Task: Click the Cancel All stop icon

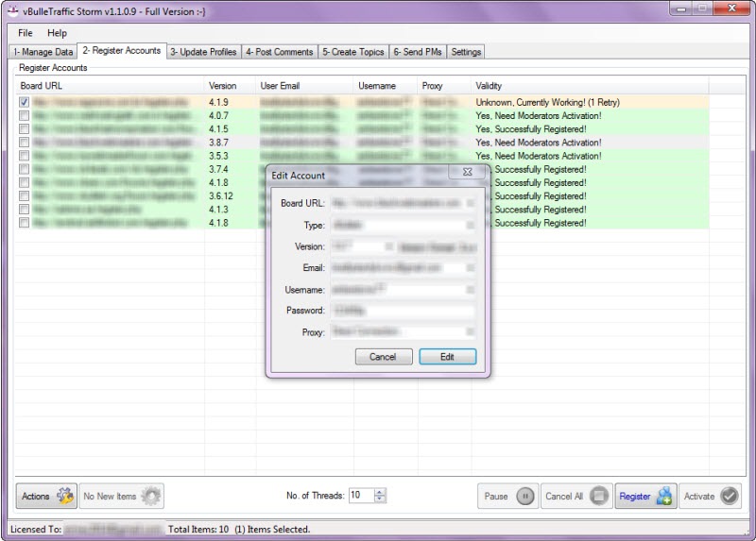Action: (x=599, y=496)
